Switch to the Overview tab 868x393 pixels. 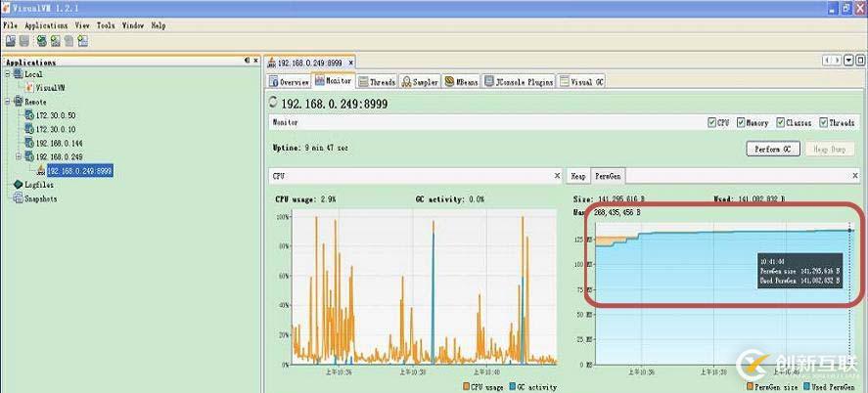tap(289, 82)
